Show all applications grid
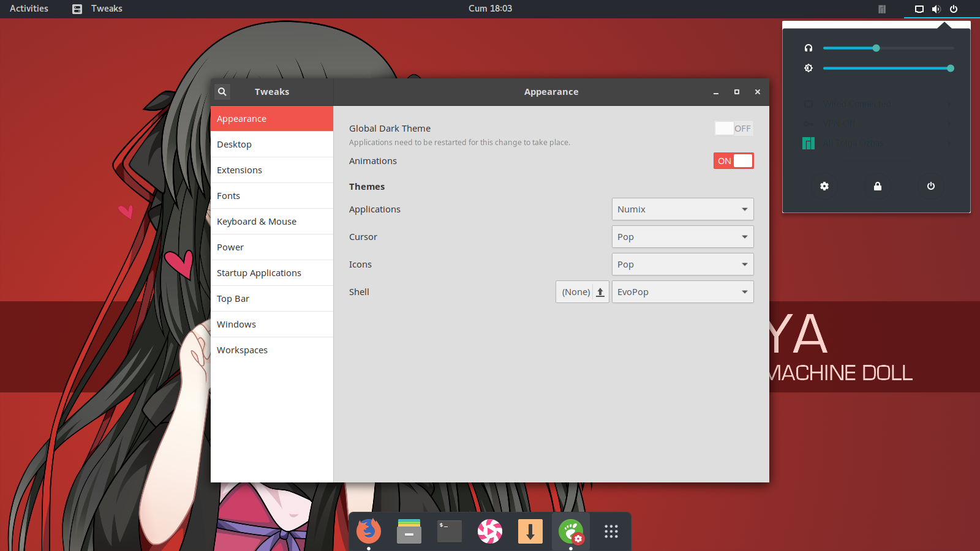This screenshot has height=551, width=980. click(x=611, y=531)
